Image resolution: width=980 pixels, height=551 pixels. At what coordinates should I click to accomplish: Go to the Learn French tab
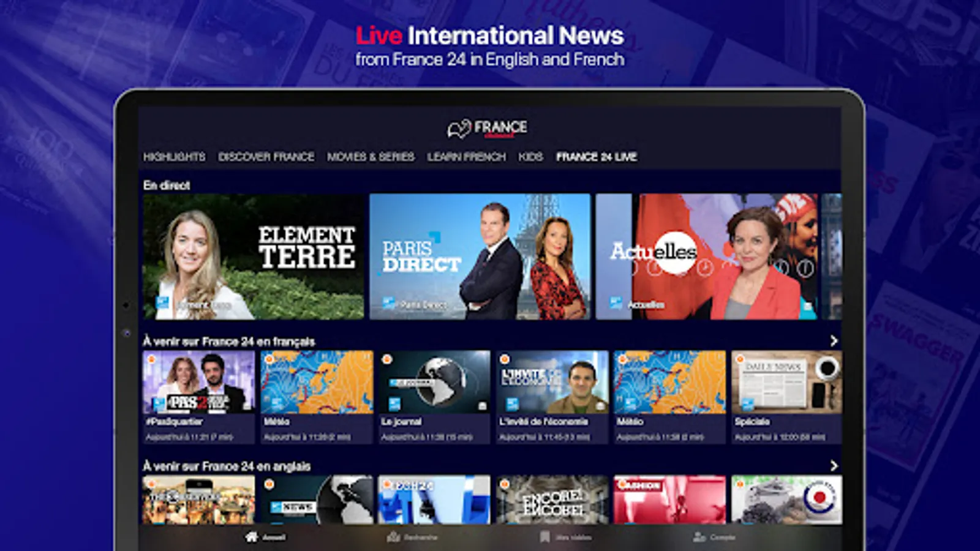pyautogui.click(x=467, y=157)
